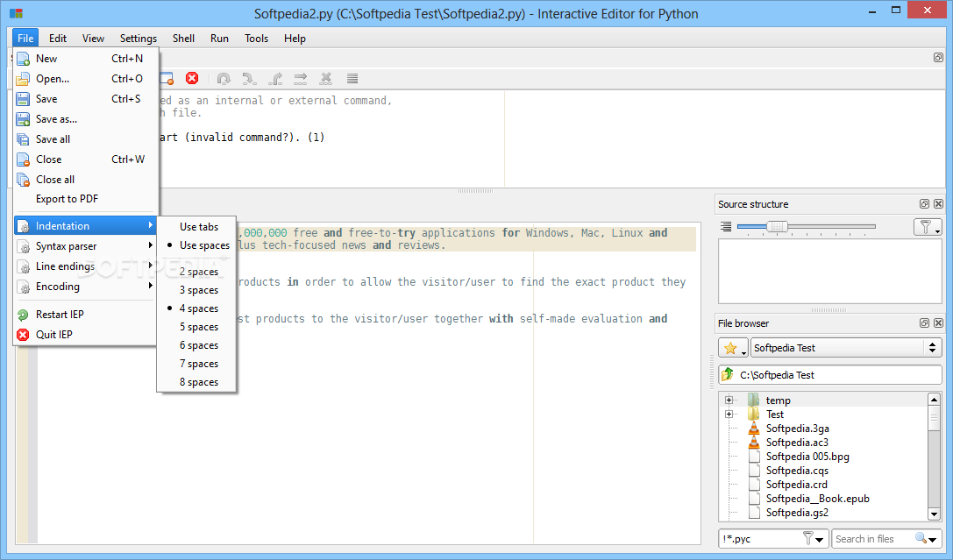Click the go-up-folder icon beside C:\Softpedia Test
Image resolution: width=953 pixels, height=560 pixels.
(728, 375)
